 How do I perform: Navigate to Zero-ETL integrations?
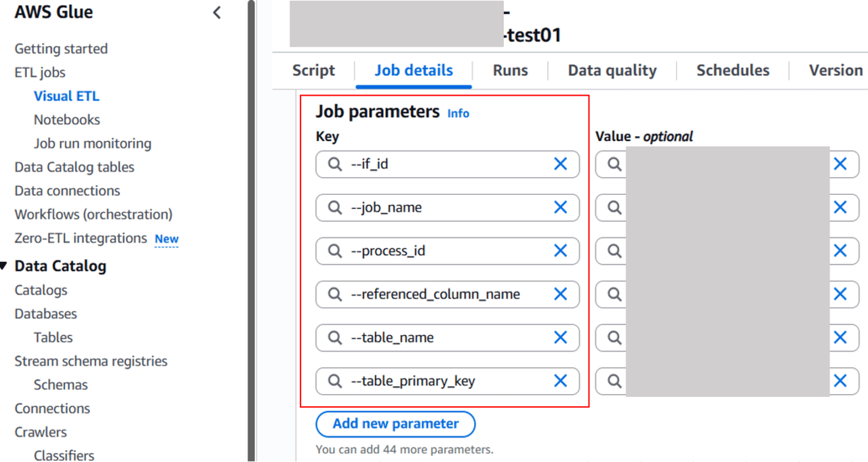[81, 238]
